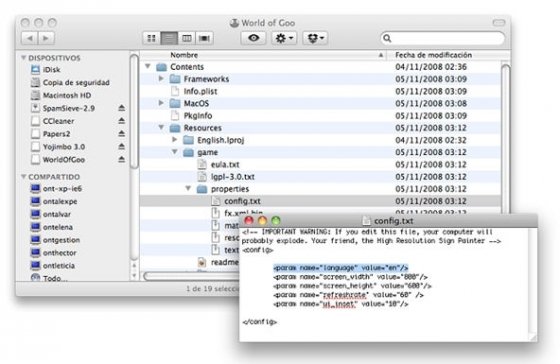
Task: Click the highlighted language param line
Action: click(341, 268)
